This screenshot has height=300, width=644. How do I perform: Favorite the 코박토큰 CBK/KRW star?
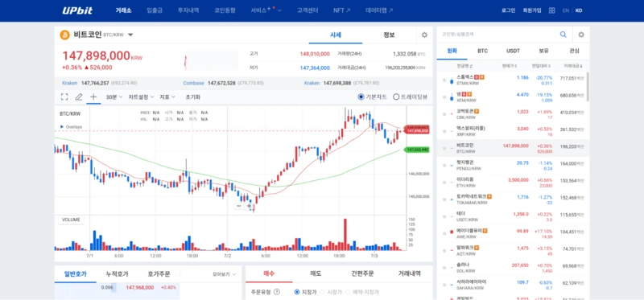(x=444, y=114)
